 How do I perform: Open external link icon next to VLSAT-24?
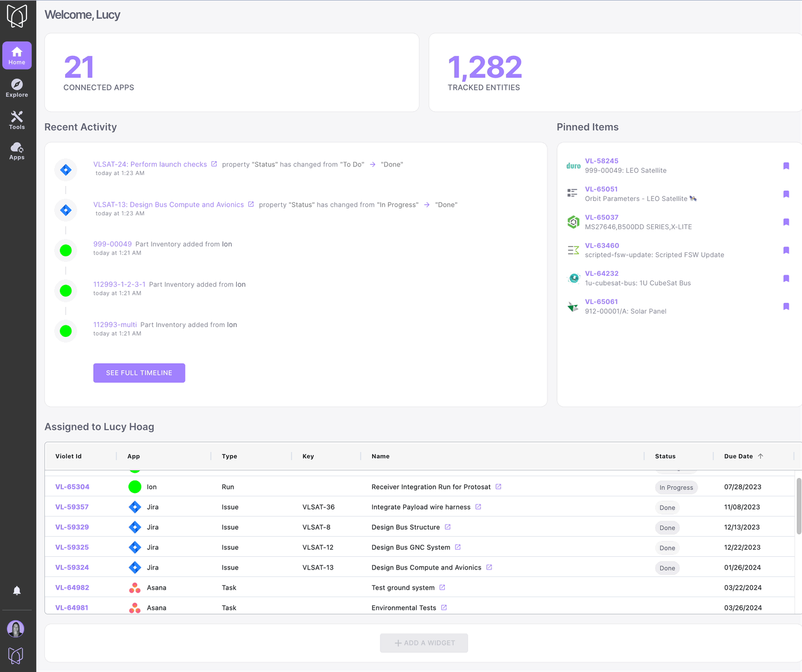(214, 164)
